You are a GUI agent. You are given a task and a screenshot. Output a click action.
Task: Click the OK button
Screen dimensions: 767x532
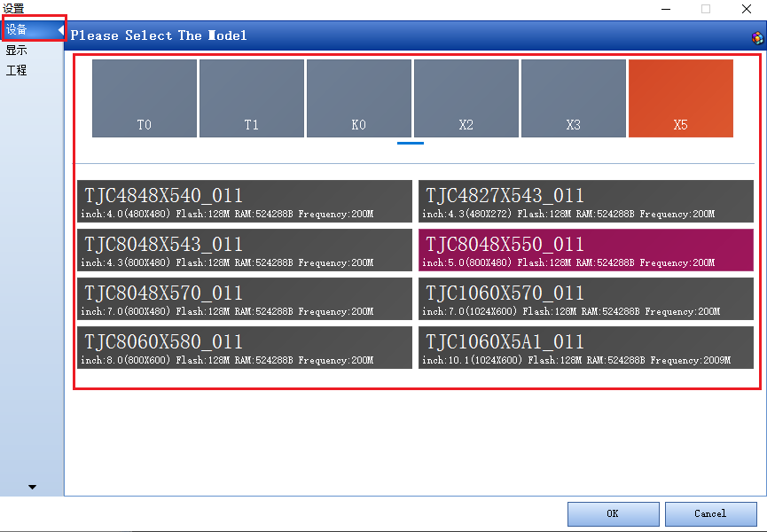coord(613,513)
